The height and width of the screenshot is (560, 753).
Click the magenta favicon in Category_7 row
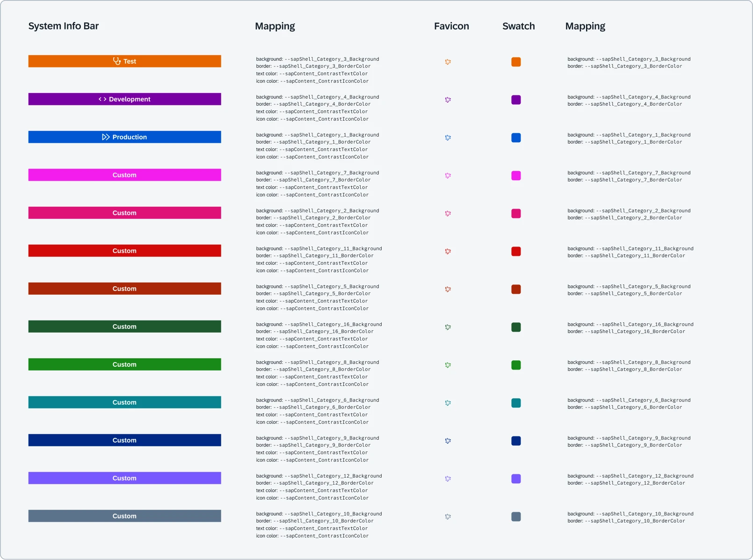tap(448, 175)
